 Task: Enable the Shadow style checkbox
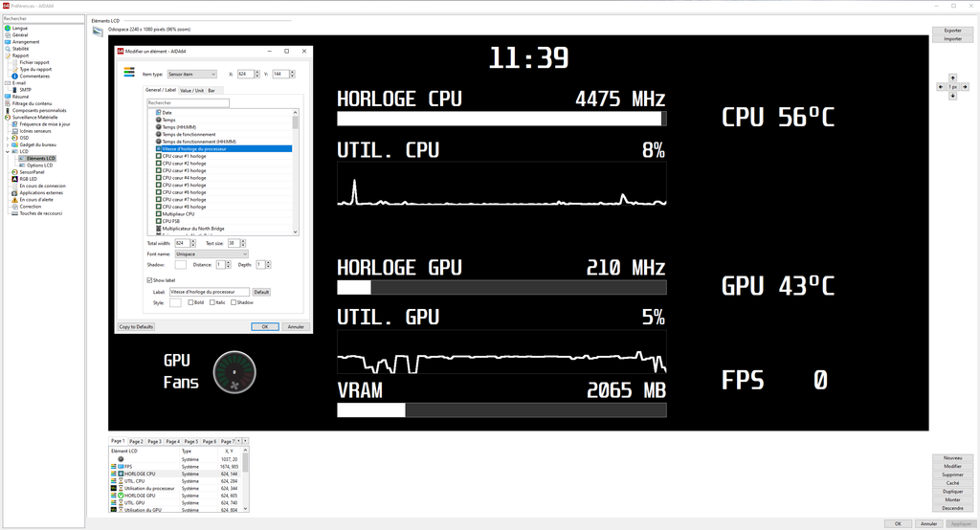(234, 302)
